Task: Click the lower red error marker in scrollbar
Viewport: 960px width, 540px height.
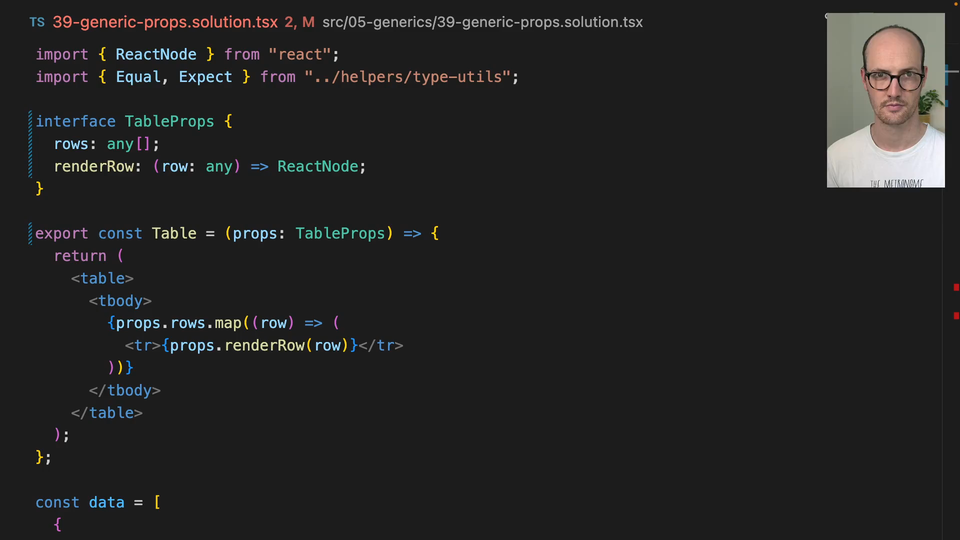Action: [956, 315]
